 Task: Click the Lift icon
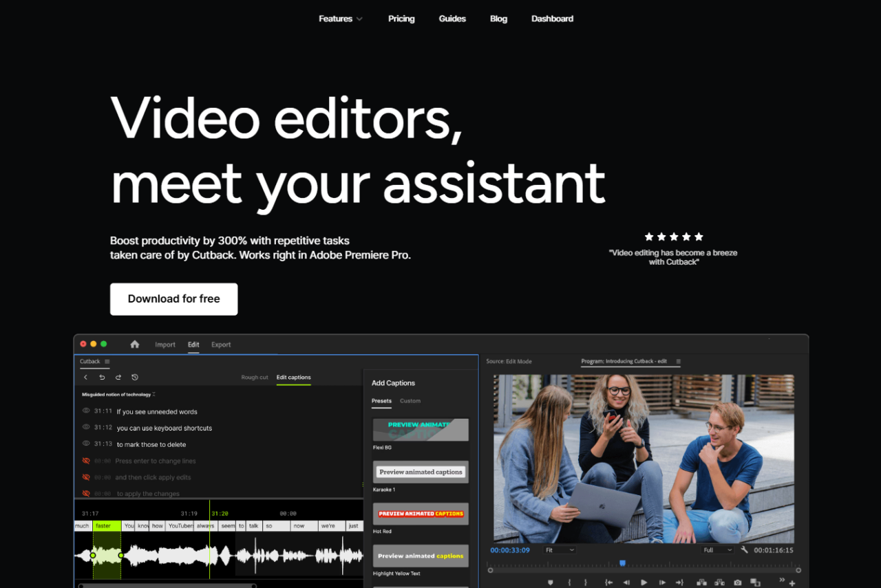point(701,582)
